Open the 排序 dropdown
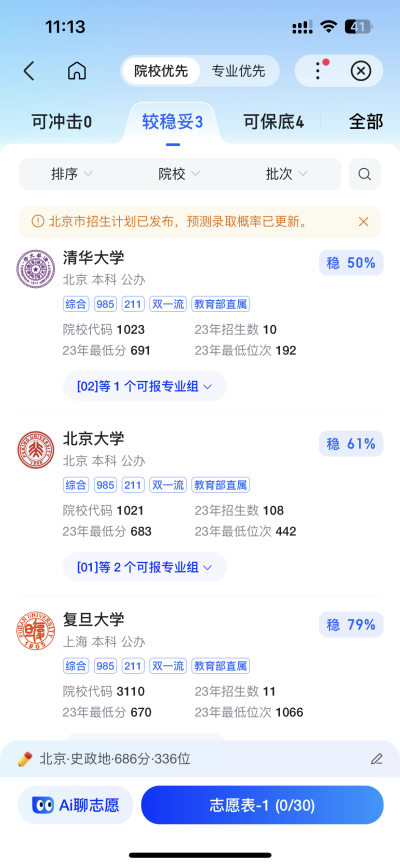 [72, 174]
